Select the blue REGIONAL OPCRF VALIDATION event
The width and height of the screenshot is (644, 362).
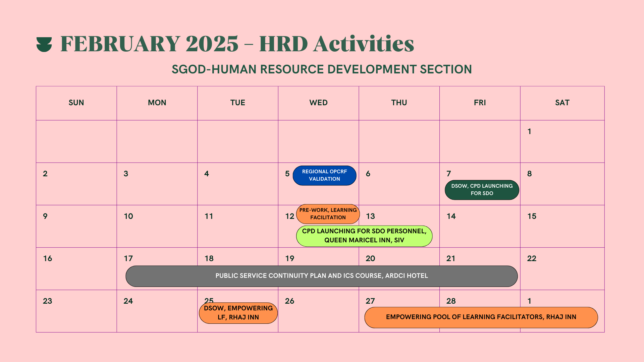coord(324,175)
